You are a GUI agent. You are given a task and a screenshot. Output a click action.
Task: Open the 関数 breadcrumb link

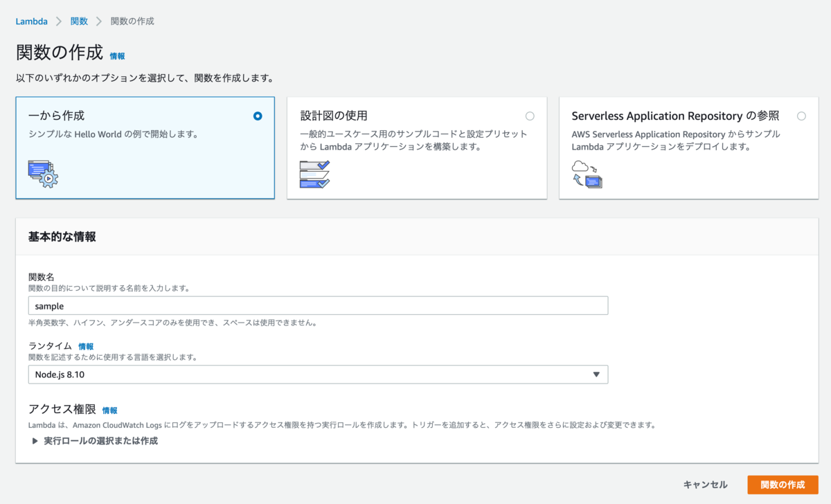78,21
